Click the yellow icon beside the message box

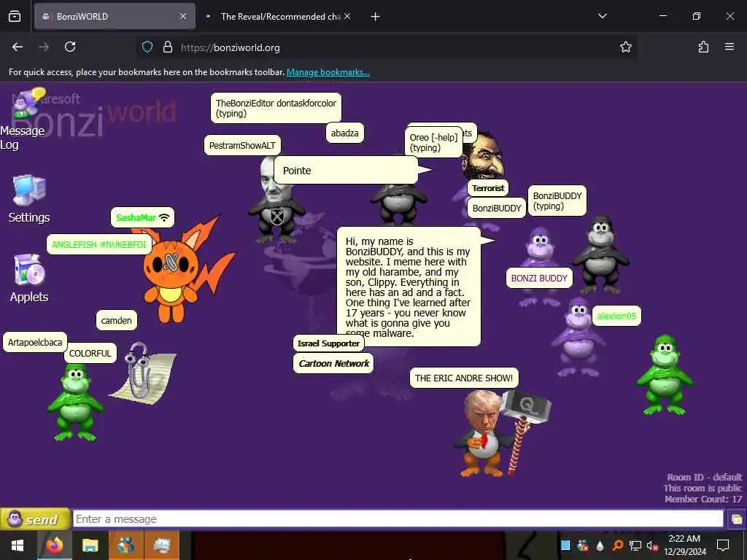coord(736,519)
